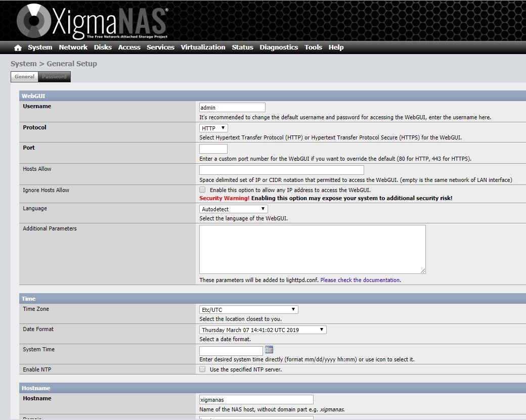Click the XigmaNAS logo
526x420 pixels.
91,21
